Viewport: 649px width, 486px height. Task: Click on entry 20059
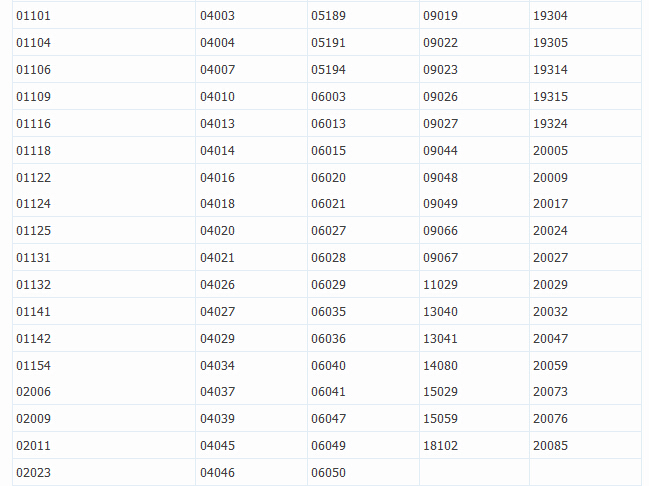tap(550, 366)
